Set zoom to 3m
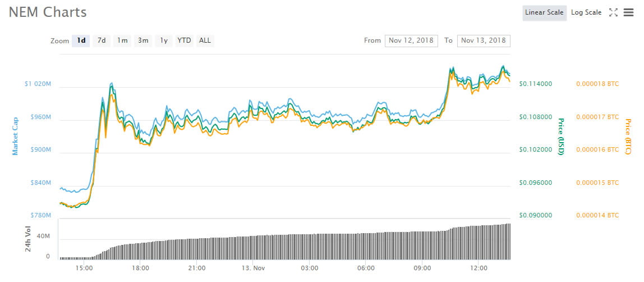The image size is (644, 282). pos(143,40)
